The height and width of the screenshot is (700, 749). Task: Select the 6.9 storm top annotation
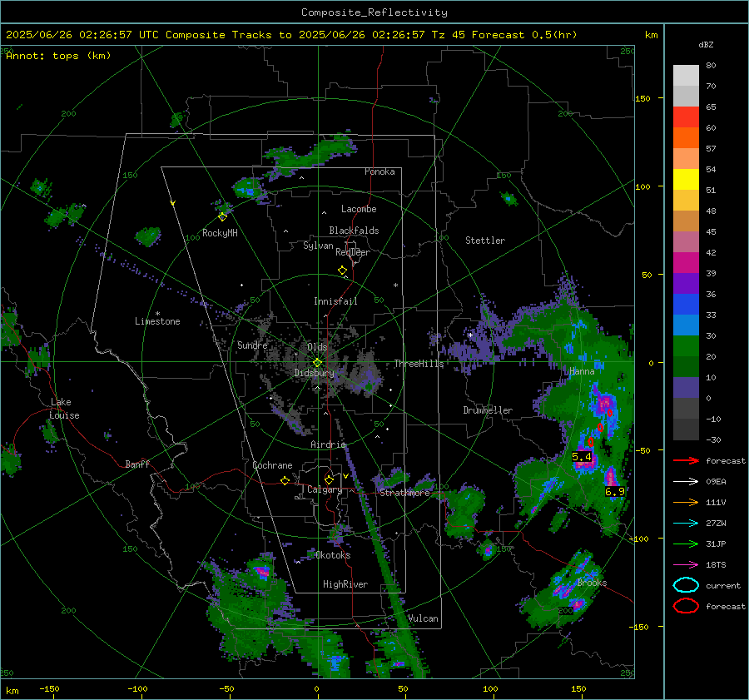click(x=615, y=492)
